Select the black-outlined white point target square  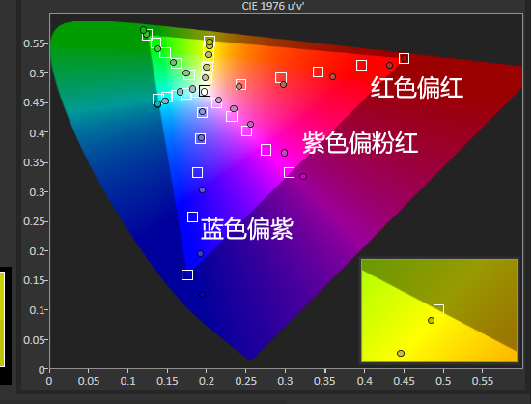tap(205, 91)
